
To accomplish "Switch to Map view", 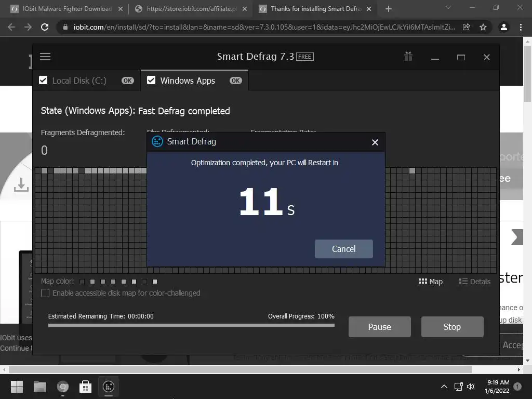I will 431,281.
